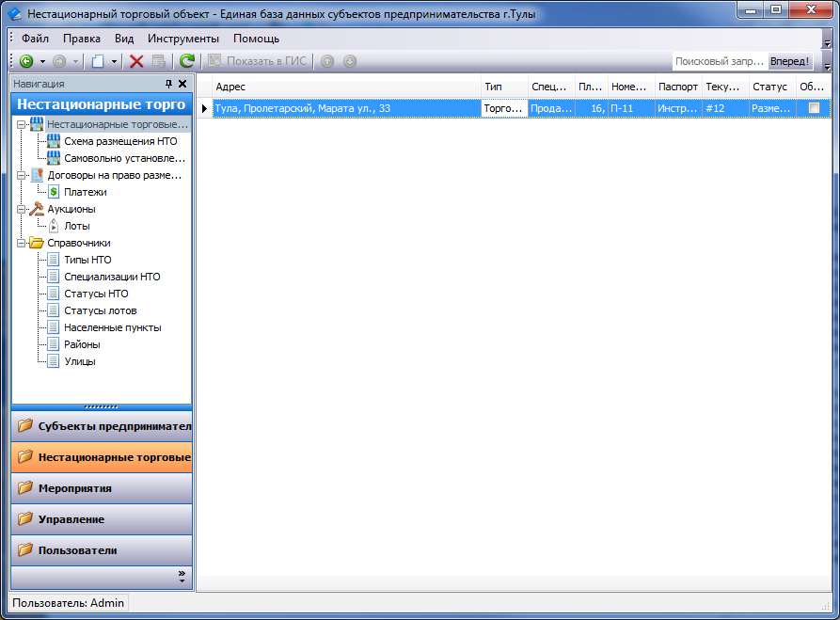Click the Схема размещения НТО icon
This screenshot has width=840, height=620.
tap(54, 141)
